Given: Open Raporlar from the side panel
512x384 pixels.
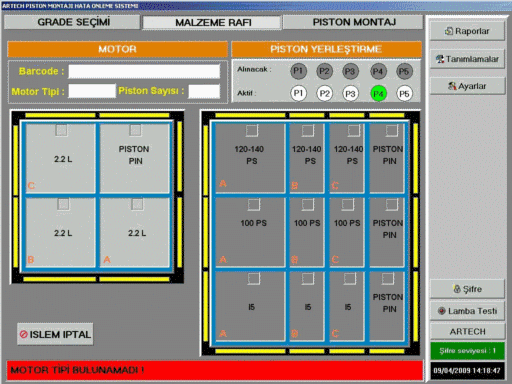Looking at the screenshot, I should click(x=467, y=31).
